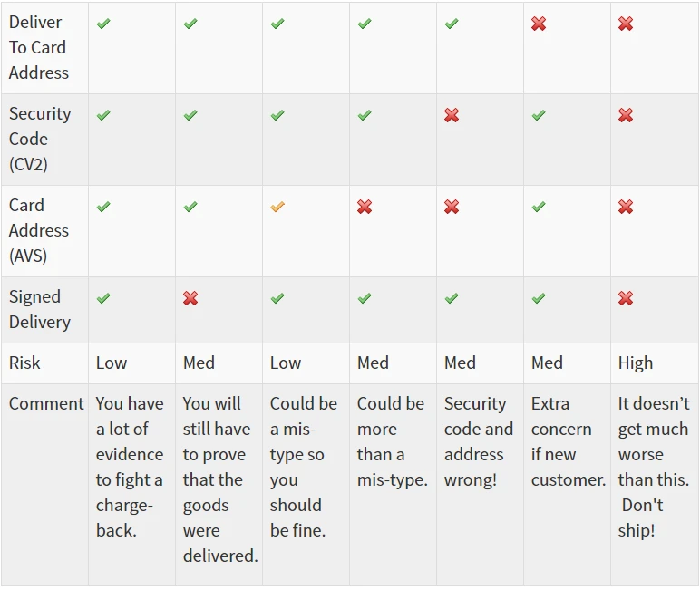Select the 'Deliver To Card Address' row header
The width and height of the screenshot is (700, 590).
[44, 48]
